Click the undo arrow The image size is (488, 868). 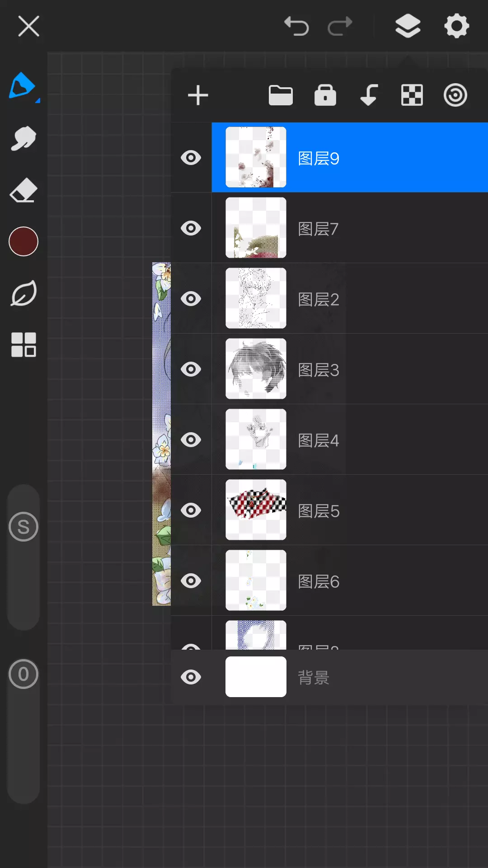coord(296,26)
